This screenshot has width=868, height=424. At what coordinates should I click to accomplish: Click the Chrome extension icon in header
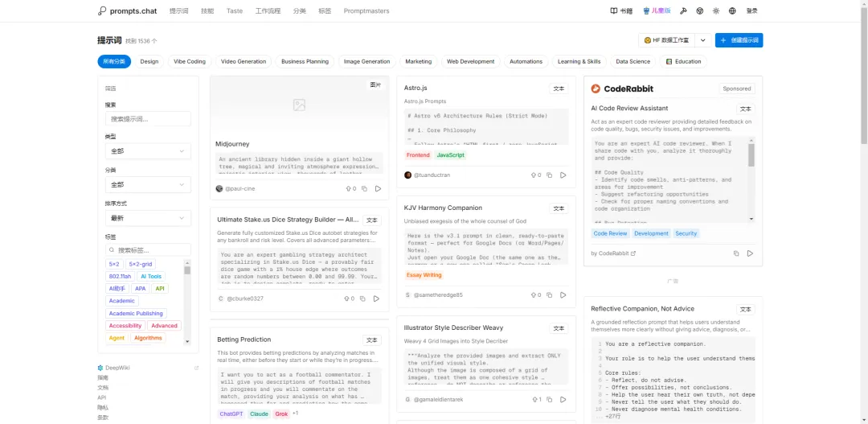point(700,10)
